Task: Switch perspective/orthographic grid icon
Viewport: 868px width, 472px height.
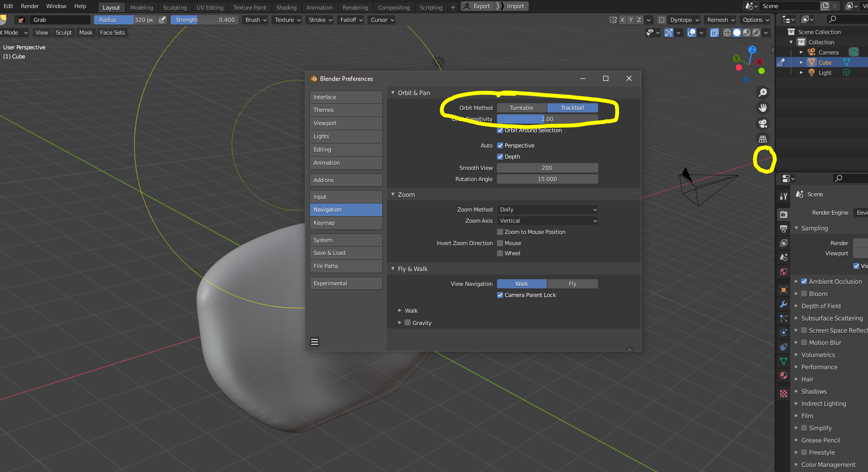Action: (763, 139)
